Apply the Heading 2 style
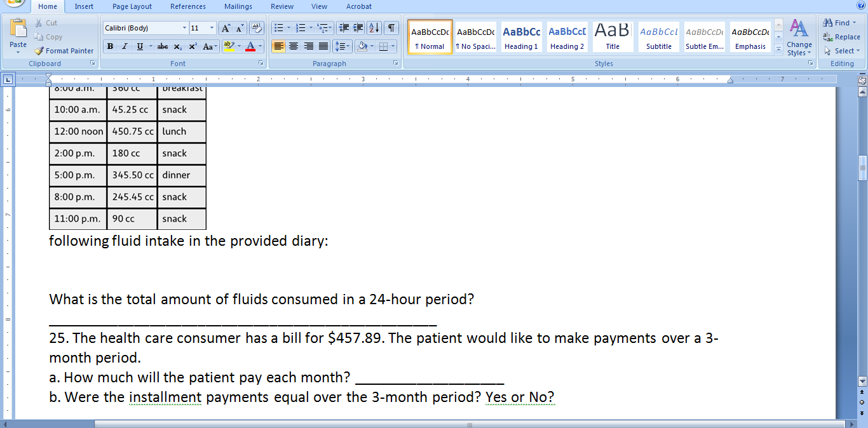The image size is (868, 428). pyautogui.click(x=567, y=37)
